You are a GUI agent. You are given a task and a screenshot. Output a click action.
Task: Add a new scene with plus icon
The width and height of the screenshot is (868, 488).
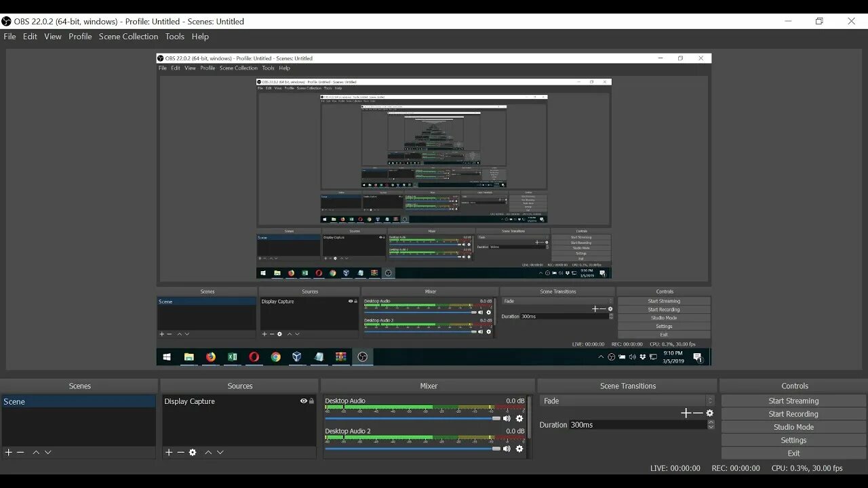(8, 452)
